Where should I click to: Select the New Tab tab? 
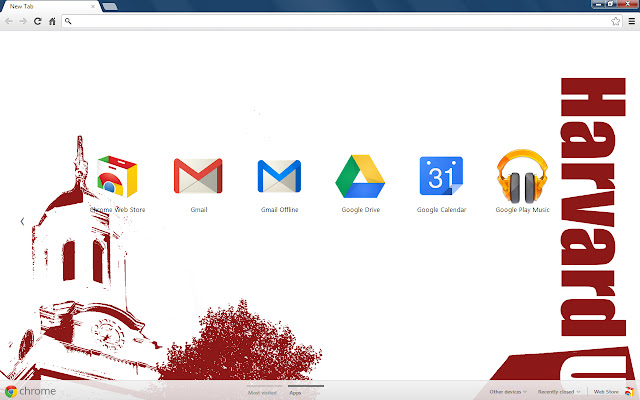[x=49, y=6]
